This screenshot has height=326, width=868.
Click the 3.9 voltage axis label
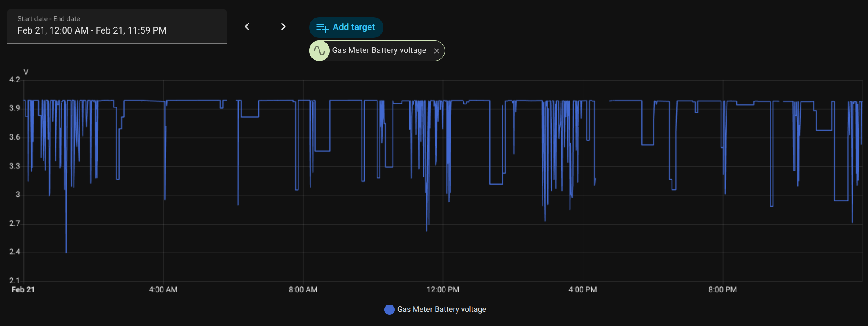15,108
